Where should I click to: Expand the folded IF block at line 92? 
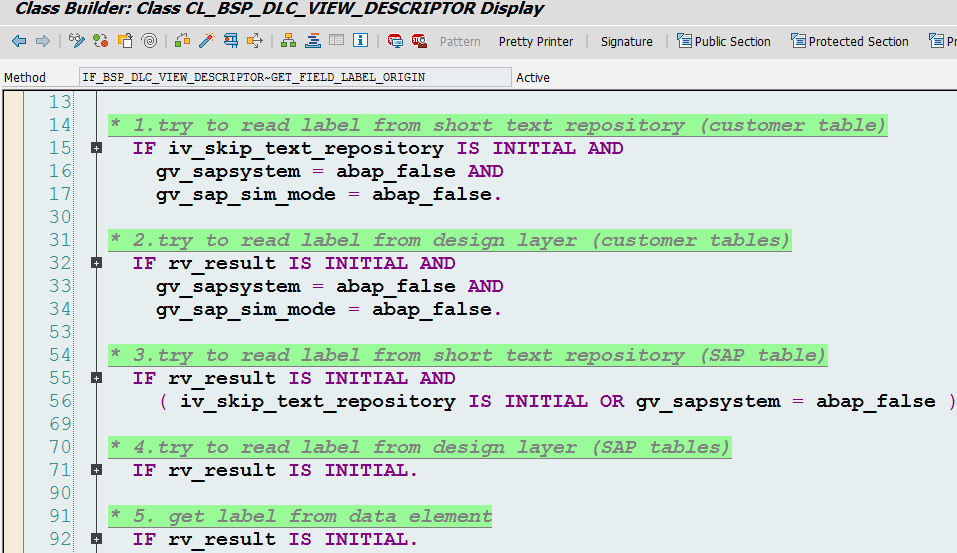(96, 539)
